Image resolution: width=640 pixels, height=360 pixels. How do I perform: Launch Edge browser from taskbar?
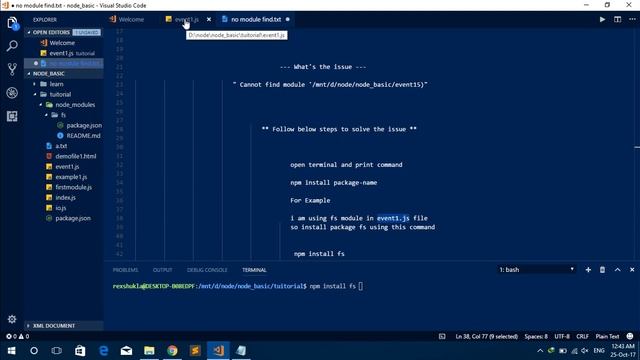click(104, 351)
